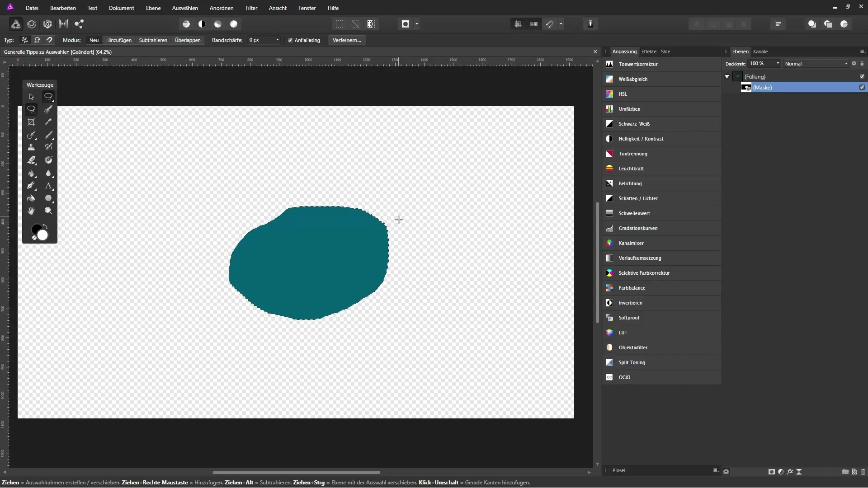Select the Blur droplet tool

48,174
